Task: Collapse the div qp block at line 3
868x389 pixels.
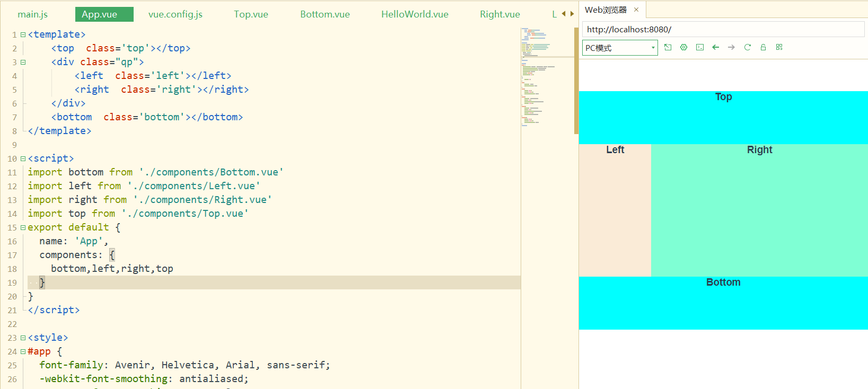Action: [x=23, y=62]
